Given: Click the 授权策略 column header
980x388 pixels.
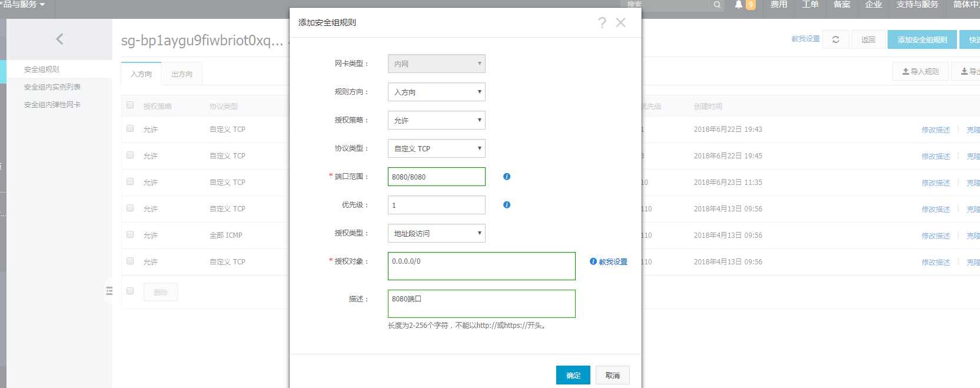Looking at the screenshot, I should click(x=158, y=107).
